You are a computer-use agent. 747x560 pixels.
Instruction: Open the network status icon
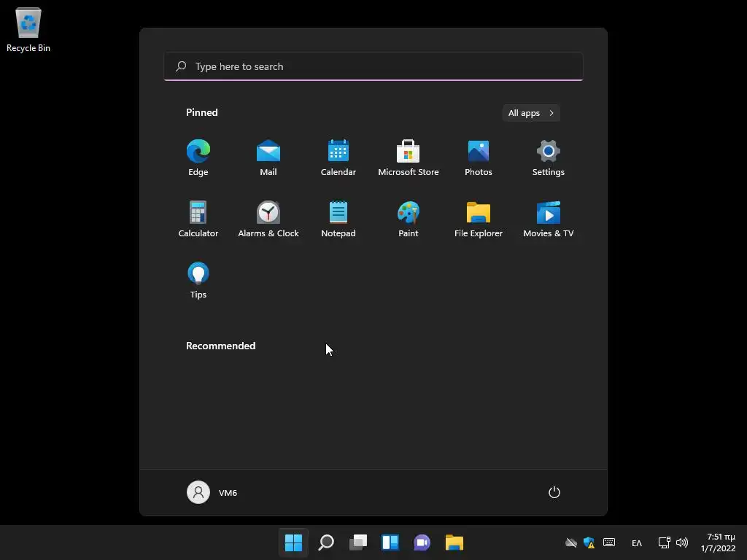click(664, 542)
